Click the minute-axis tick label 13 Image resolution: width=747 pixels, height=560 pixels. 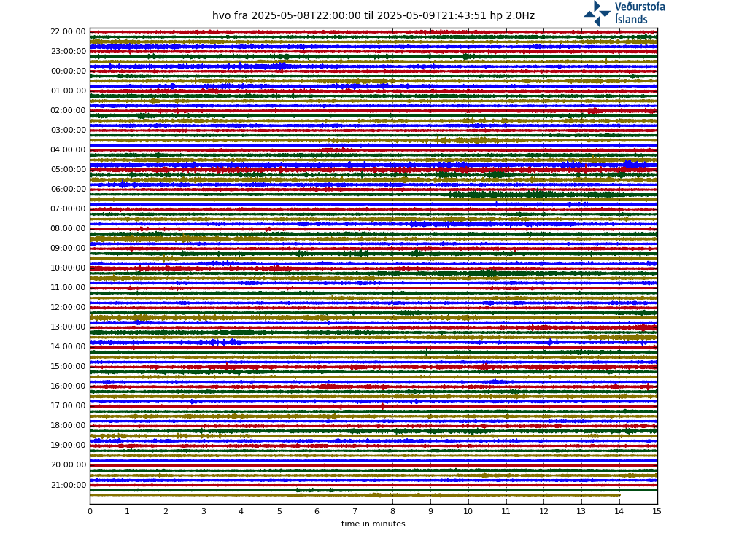click(x=581, y=511)
